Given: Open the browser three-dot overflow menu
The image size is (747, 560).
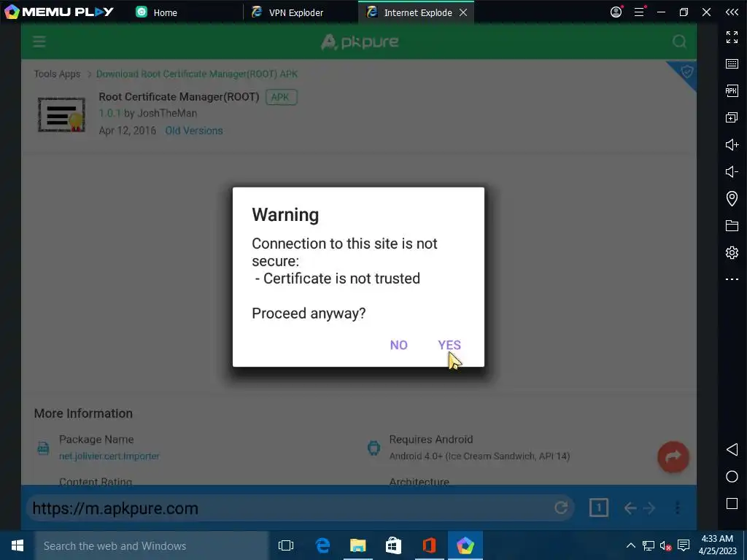Looking at the screenshot, I should (x=678, y=508).
